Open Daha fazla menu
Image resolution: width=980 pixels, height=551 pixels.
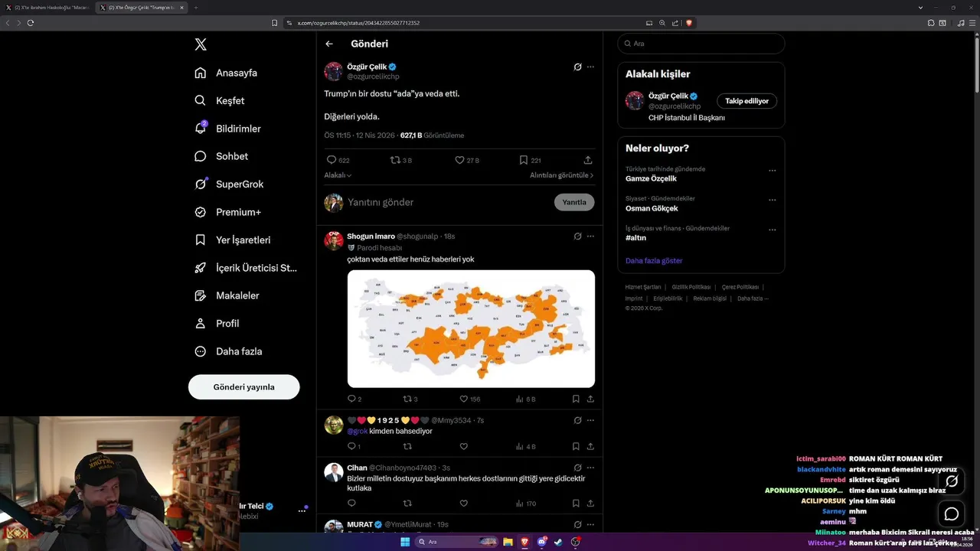pos(228,351)
